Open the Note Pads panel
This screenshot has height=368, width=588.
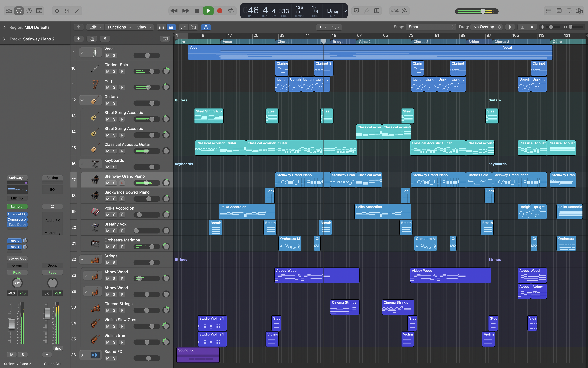(559, 11)
